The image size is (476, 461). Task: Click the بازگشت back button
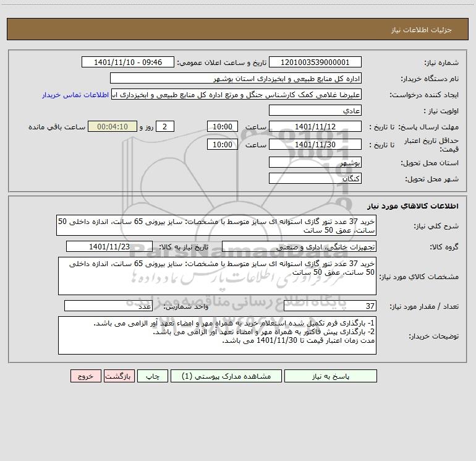(119, 376)
